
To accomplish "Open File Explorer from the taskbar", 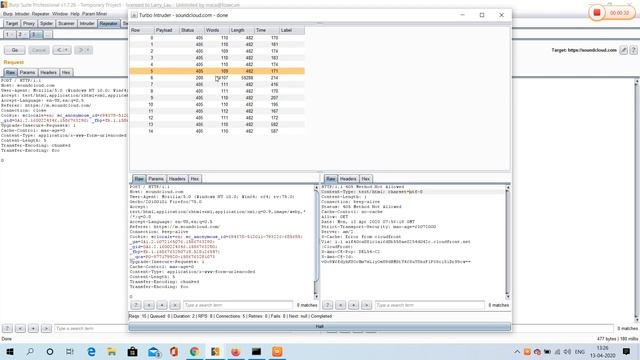I will coord(111,351).
